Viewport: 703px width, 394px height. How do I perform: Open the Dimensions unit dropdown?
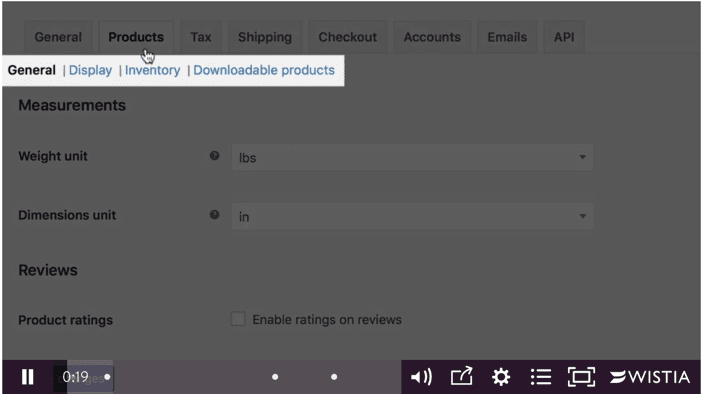click(x=412, y=216)
